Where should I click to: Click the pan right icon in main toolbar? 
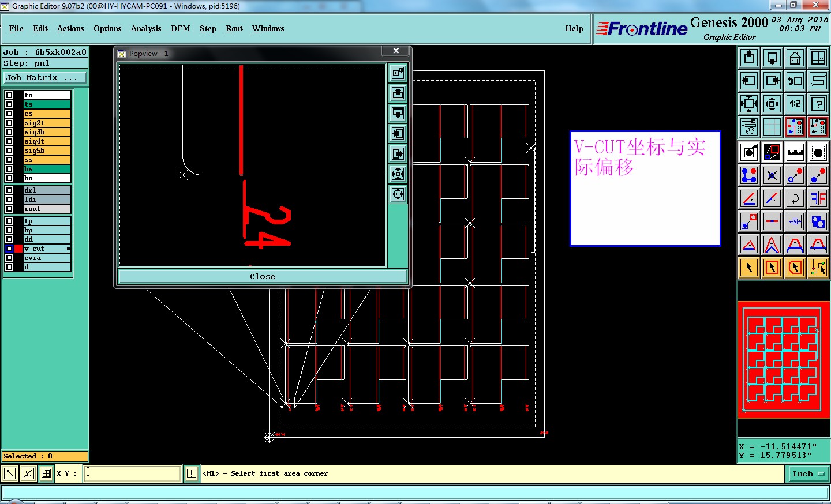pos(772,81)
